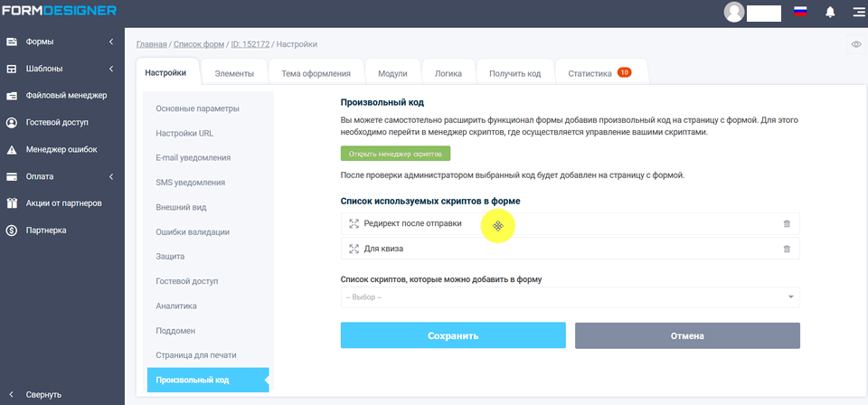The height and width of the screenshot is (405, 868).
Task: Collapse the sidebar with 'Свернуть'
Action: (x=43, y=394)
